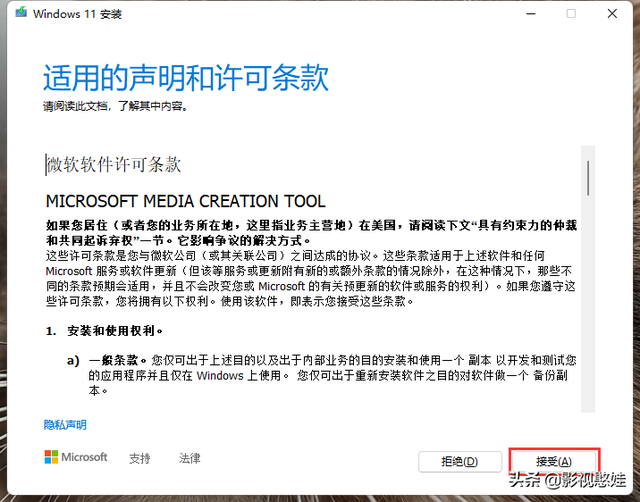Close the Windows 11 setup window

pyautogui.click(x=612, y=13)
